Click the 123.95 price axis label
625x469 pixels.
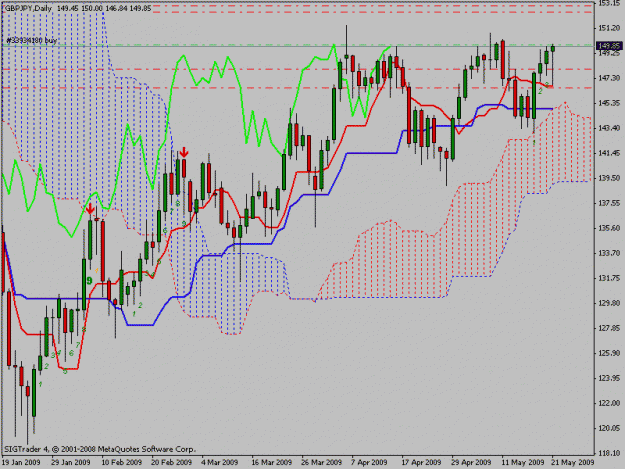(609, 378)
